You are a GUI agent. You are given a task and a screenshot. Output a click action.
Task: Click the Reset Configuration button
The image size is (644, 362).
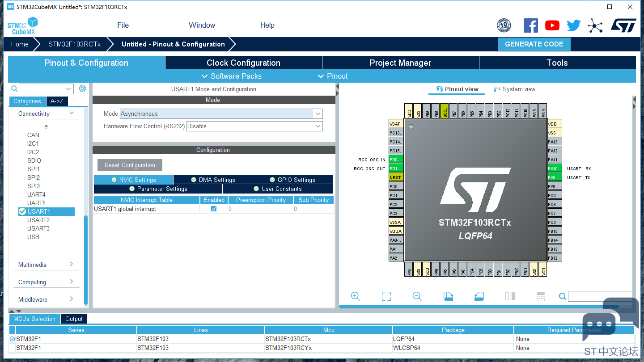pyautogui.click(x=130, y=165)
